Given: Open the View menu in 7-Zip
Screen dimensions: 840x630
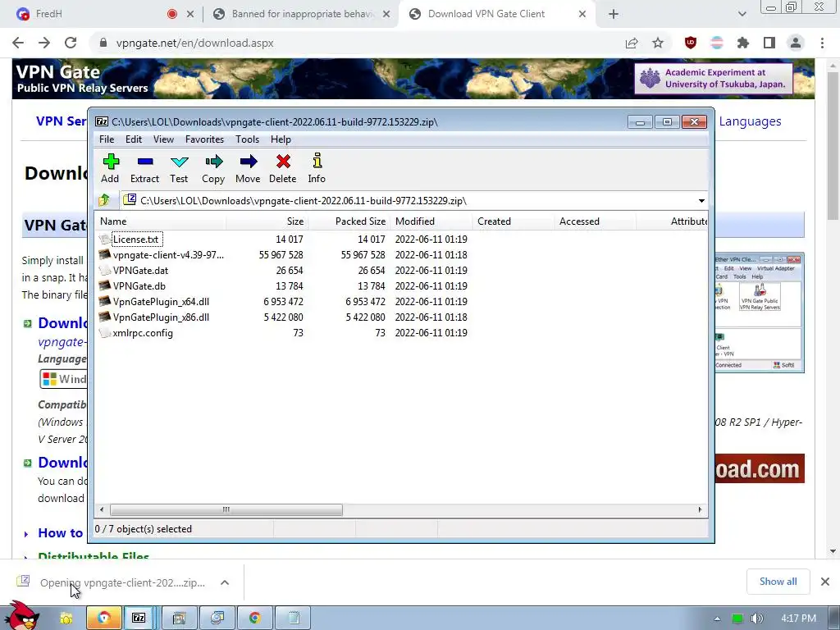Looking at the screenshot, I should click(163, 139).
